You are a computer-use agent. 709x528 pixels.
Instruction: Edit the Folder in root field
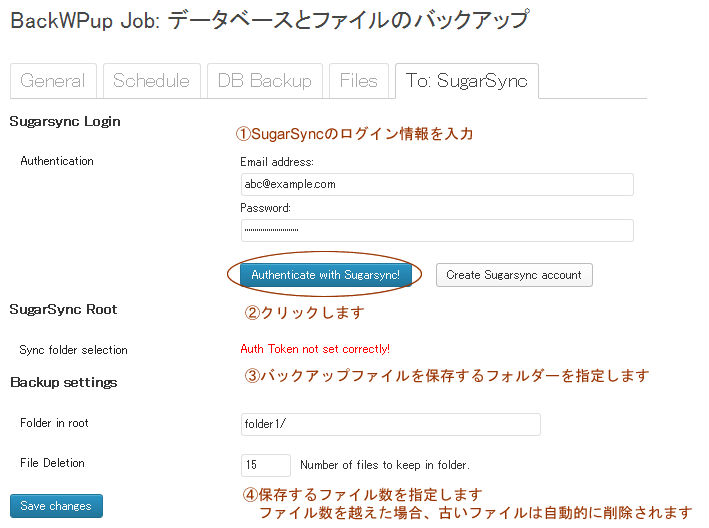[391, 424]
